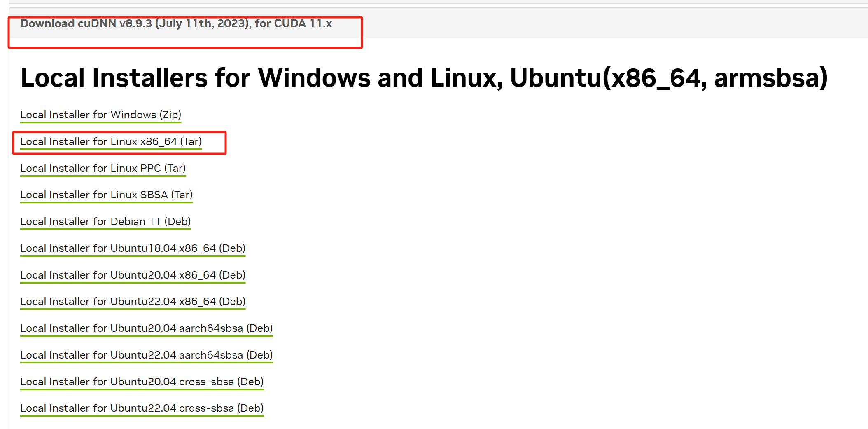Download Local Installer for Linux x86_64 (Tar)

(x=111, y=142)
